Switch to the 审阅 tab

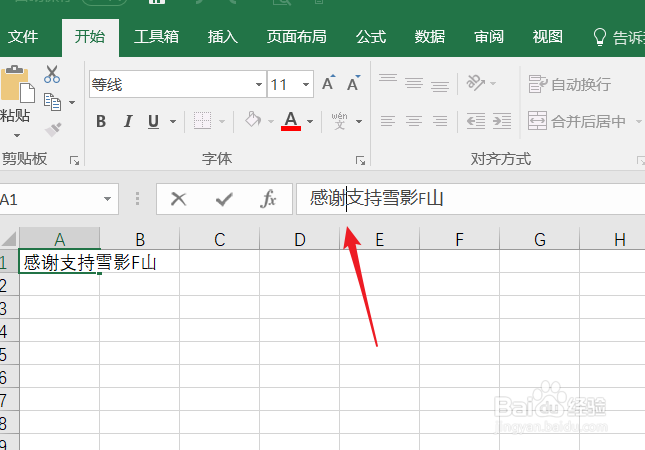point(489,37)
